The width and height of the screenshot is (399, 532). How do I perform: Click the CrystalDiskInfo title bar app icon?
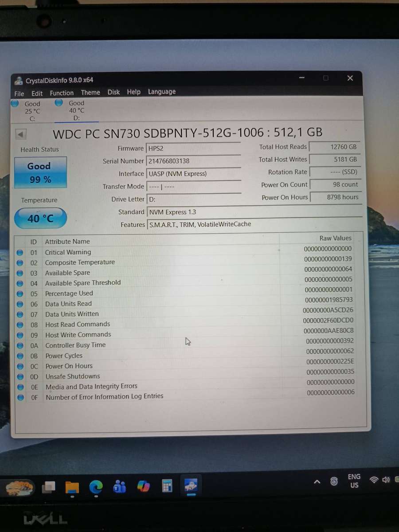[x=19, y=80]
